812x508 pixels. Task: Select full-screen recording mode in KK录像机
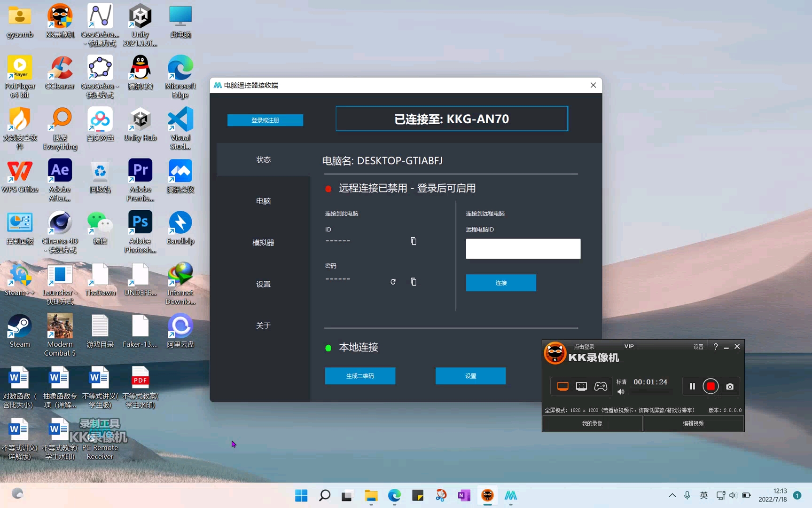coord(563,387)
